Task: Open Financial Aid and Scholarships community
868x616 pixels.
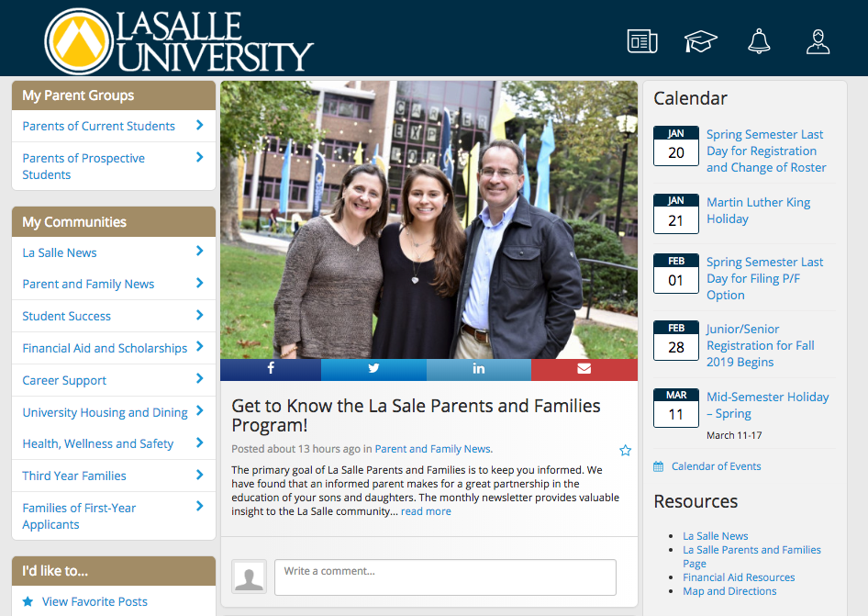Action: tap(105, 348)
